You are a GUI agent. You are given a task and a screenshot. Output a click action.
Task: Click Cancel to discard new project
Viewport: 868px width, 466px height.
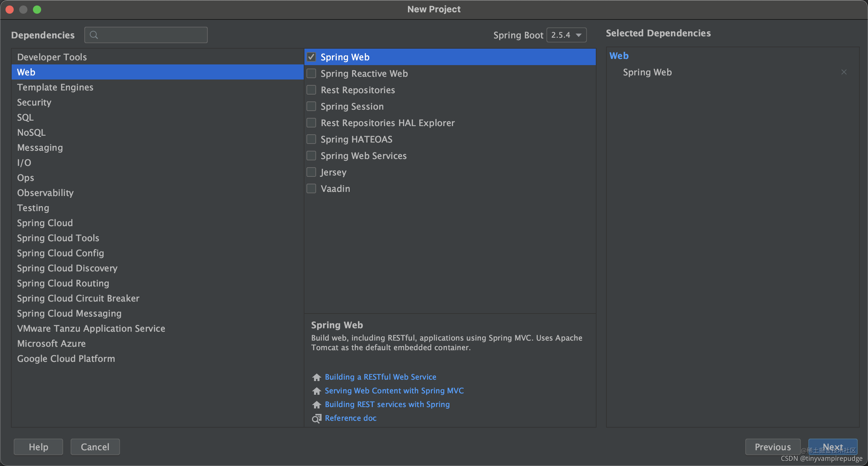(95, 446)
